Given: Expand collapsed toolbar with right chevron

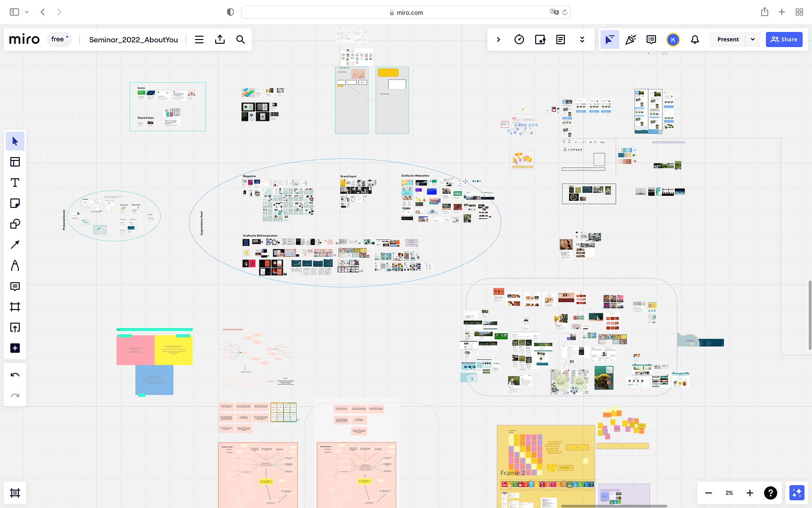Looking at the screenshot, I should 499,40.
